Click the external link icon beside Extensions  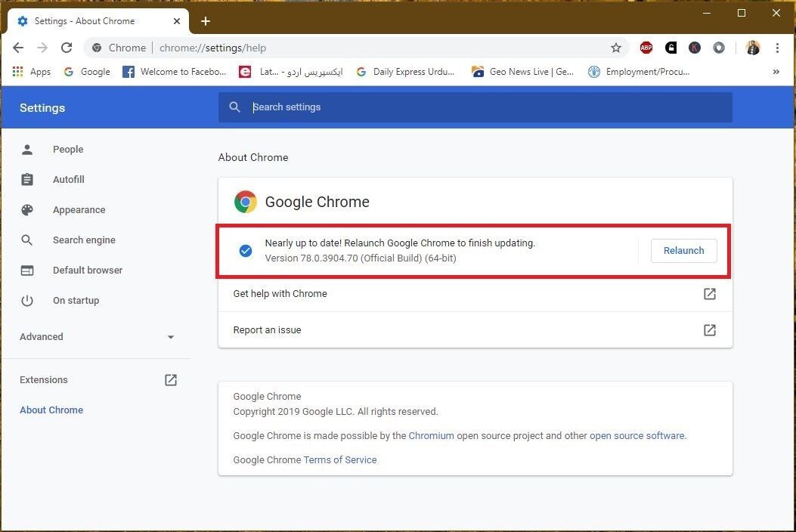click(x=171, y=380)
